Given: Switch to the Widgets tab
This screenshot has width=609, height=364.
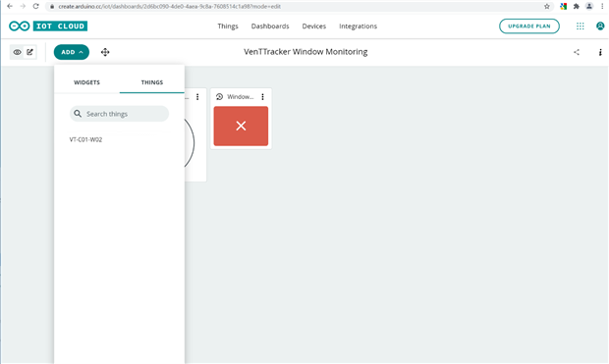Looking at the screenshot, I should tap(87, 82).
